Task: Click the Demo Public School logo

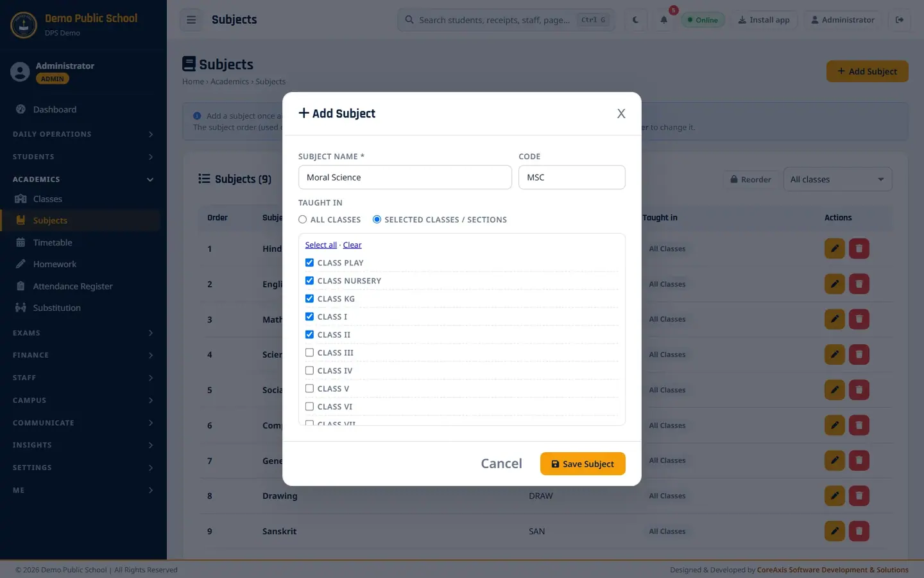Action: pos(24,25)
